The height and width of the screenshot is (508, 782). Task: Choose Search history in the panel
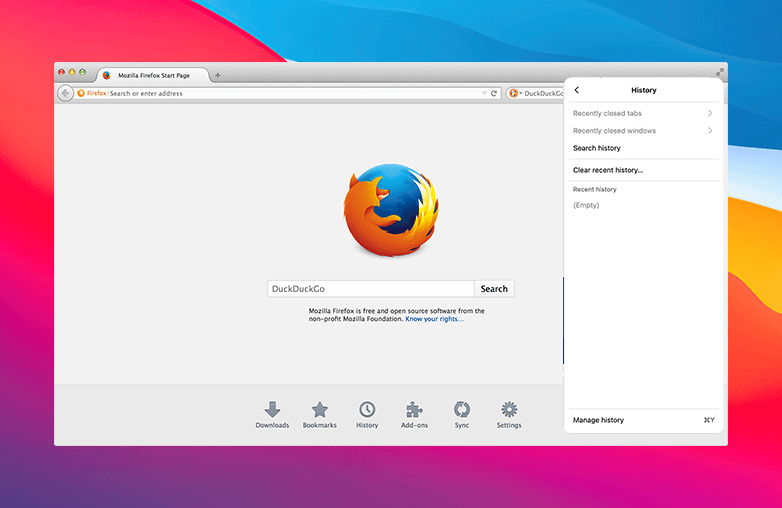pos(643,148)
